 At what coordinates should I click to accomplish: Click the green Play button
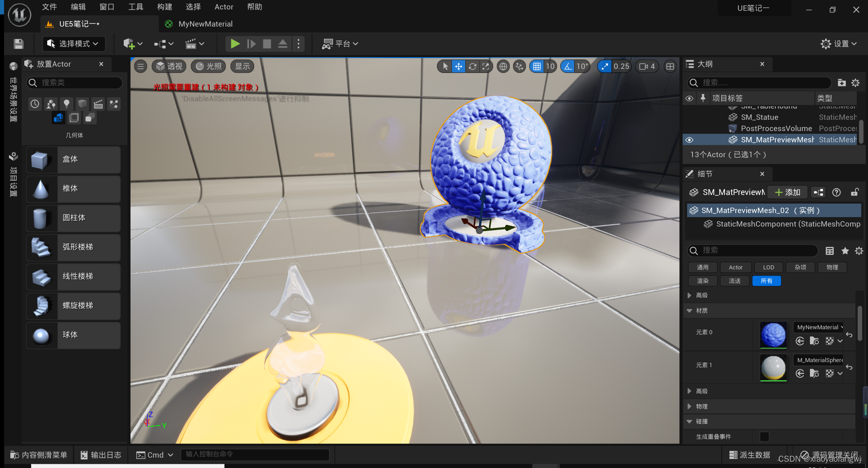235,44
